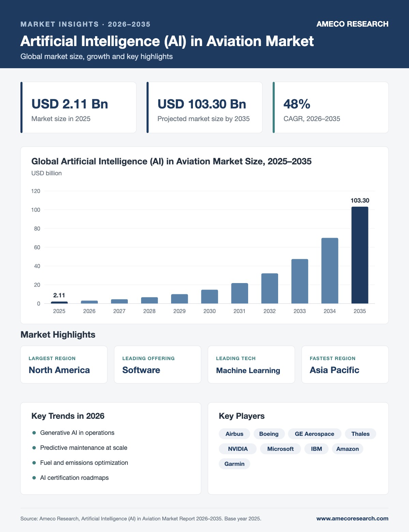
Task: Click the 'Key Players' heading
Action: click(242, 416)
